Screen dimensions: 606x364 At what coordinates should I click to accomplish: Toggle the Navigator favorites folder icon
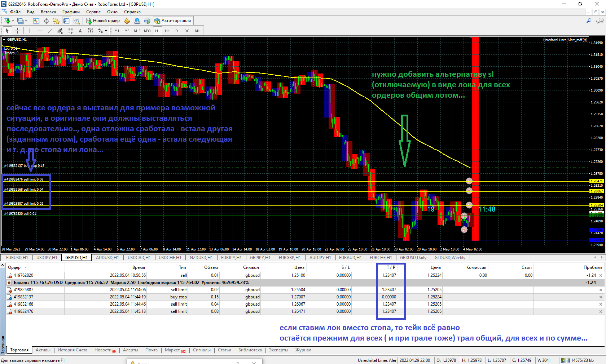tap(56, 21)
